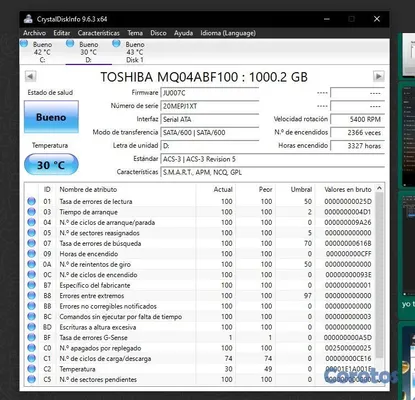The width and height of the screenshot is (415, 400).
Task: Select raw value 000000000CFF
Action: [348, 254]
